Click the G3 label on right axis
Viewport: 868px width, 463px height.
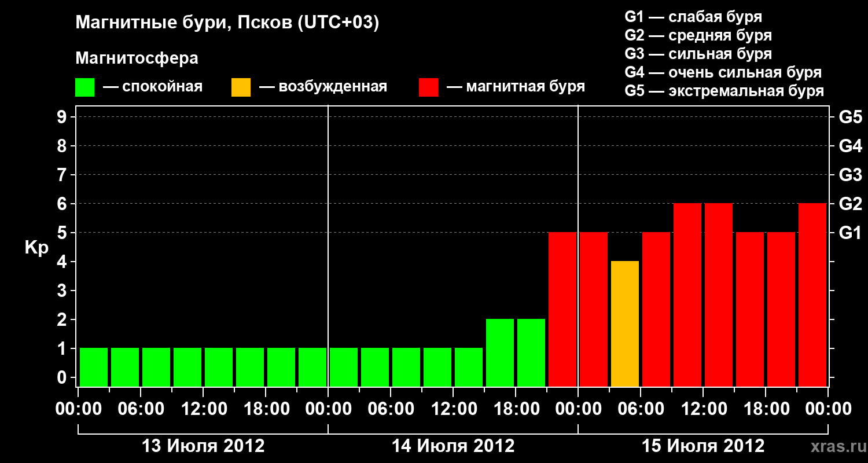click(x=851, y=175)
